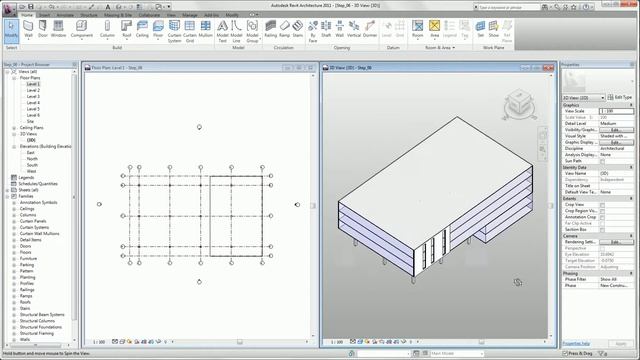Image resolution: width=640 pixels, height=360 pixels.
Task: Open the Properties help link
Action: tap(576, 344)
